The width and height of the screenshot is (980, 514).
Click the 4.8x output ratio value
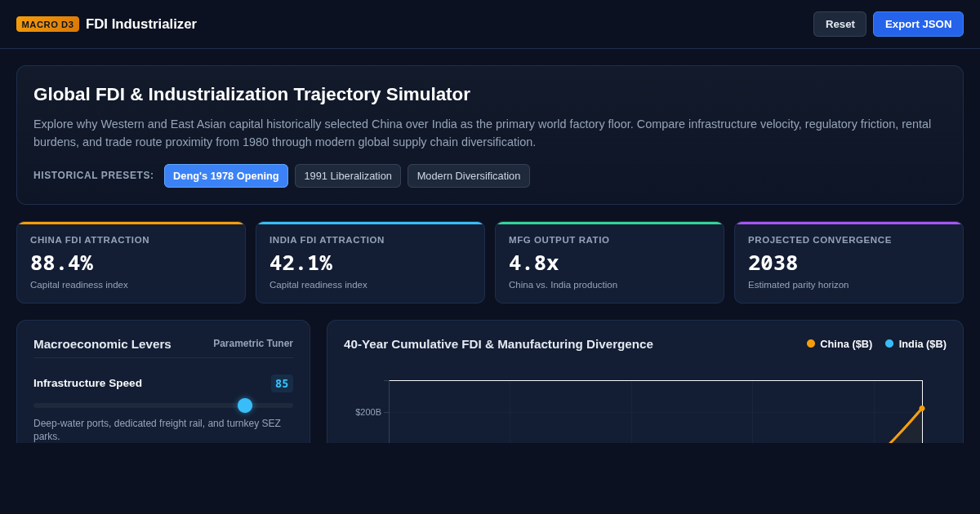tap(533, 264)
